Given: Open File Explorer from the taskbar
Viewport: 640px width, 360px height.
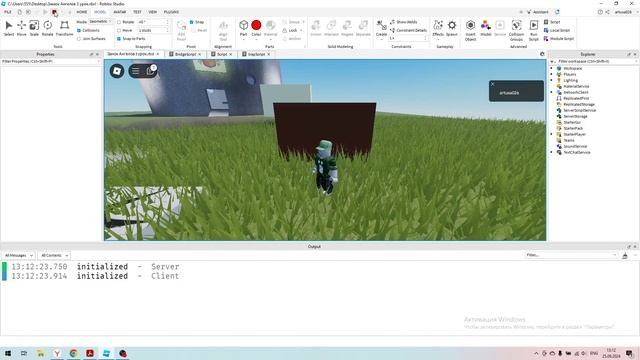Looking at the screenshot, I should coord(40,353).
